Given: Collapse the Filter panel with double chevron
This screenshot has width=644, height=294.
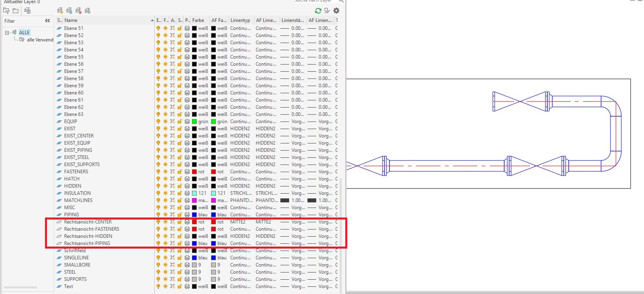Looking at the screenshot, I should [48, 21].
